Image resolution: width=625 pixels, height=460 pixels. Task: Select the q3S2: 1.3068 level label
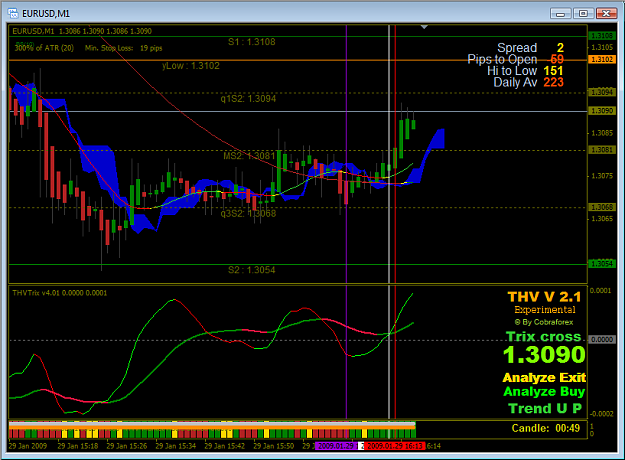click(x=248, y=213)
